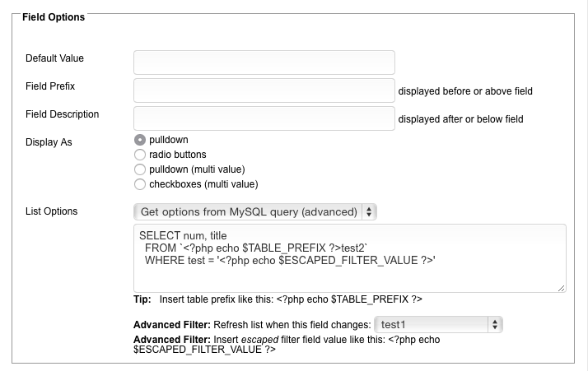Screen dimensions: 588x371
Task: Choose pulldown (multi value) radio option
Action: (140, 169)
